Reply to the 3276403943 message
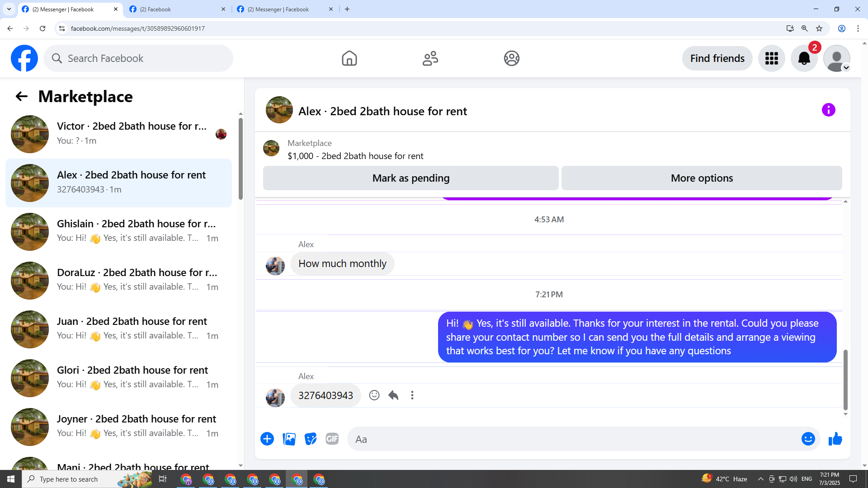Image resolution: width=868 pixels, height=488 pixels. click(393, 395)
